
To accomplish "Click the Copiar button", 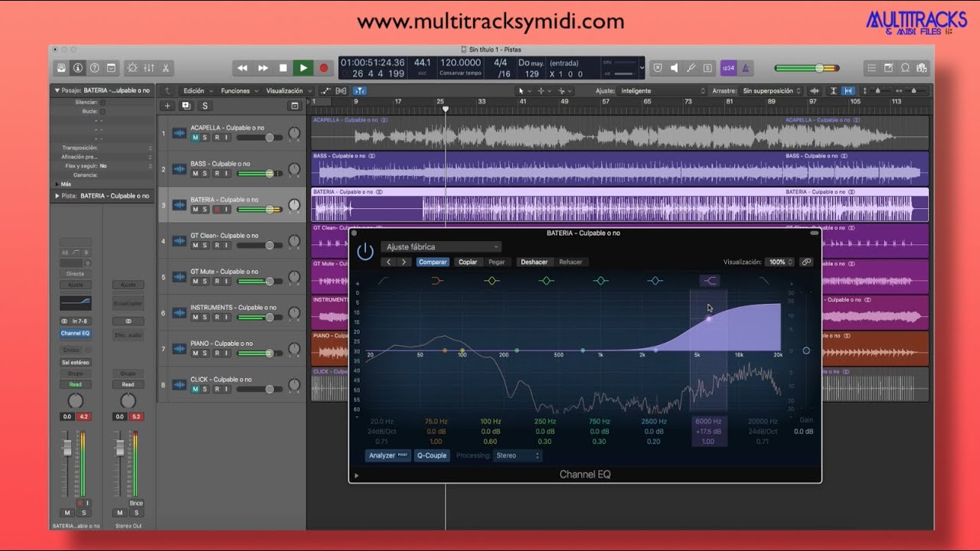I will click(468, 262).
